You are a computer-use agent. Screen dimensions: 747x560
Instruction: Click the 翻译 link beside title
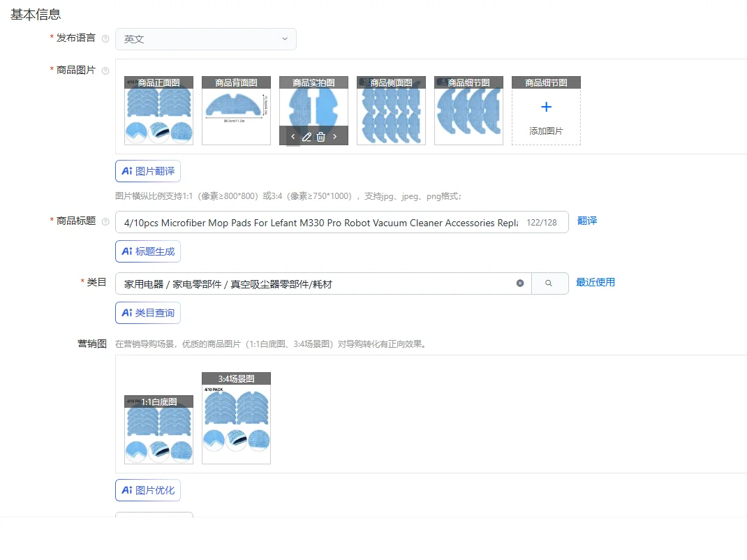[x=587, y=221]
